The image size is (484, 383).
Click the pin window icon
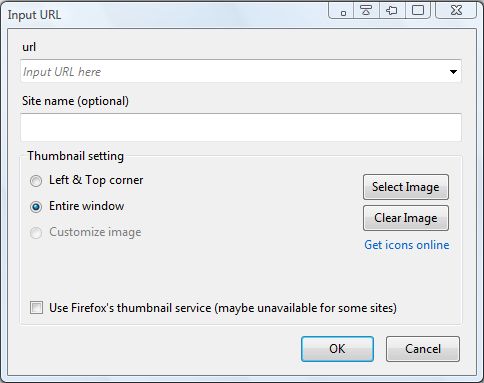click(x=392, y=10)
